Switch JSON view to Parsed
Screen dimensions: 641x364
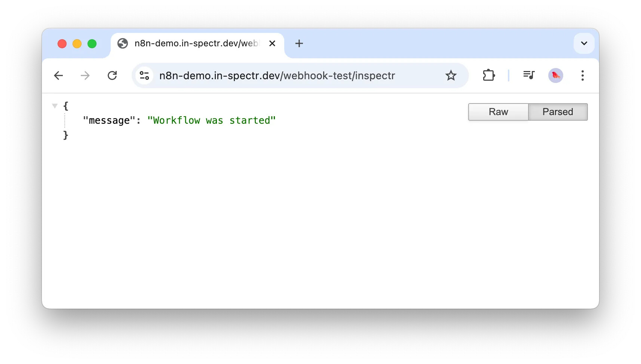pos(558,112)
